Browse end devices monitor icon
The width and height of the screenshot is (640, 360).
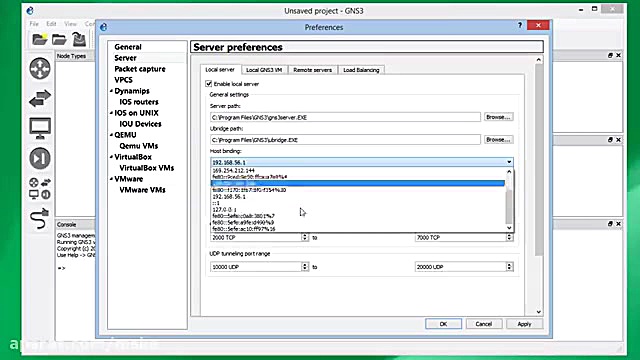[40, 128]
